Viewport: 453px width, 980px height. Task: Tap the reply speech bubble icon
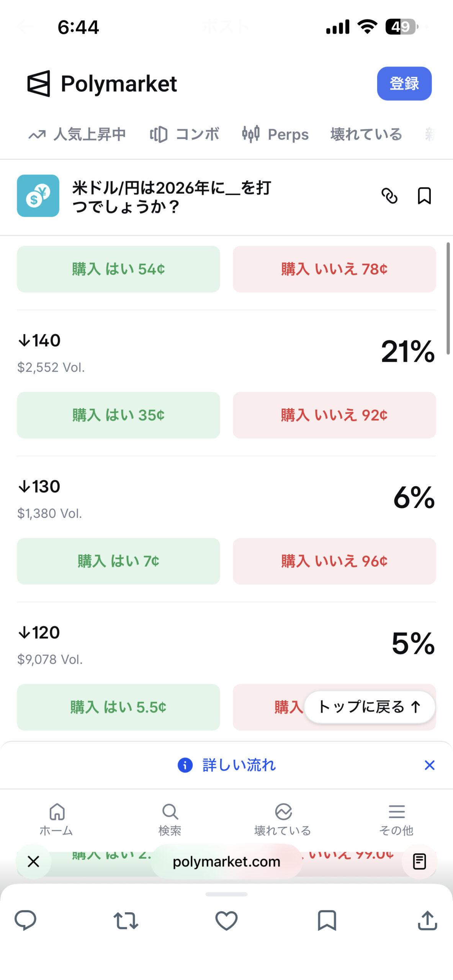(25, 920)
